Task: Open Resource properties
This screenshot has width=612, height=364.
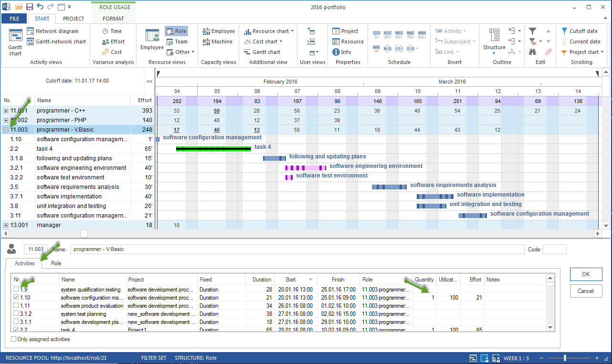Action: 348,42
